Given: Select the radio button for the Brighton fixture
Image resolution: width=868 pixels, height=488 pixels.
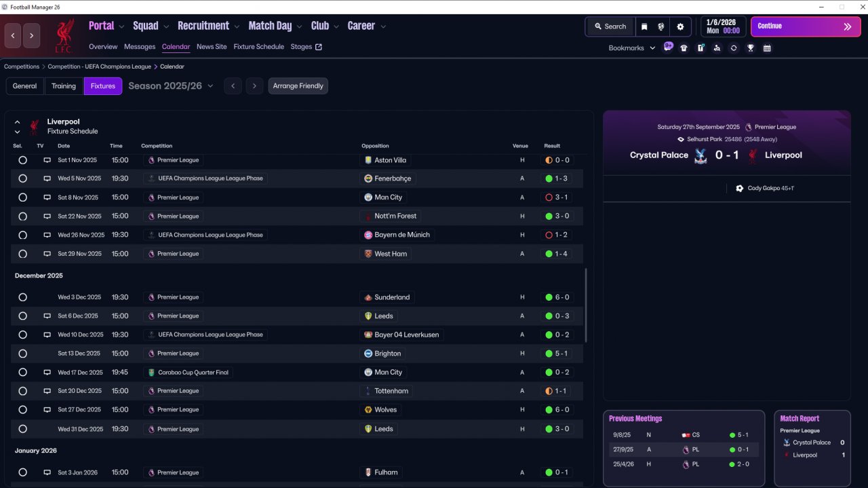Looking at the screenshot, I should click(x=22, y=354).
